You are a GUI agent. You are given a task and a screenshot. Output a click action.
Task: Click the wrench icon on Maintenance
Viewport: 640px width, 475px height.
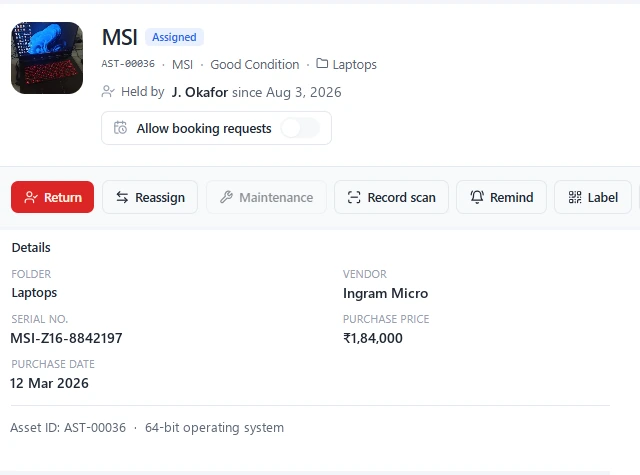click(x=226, y=198)
